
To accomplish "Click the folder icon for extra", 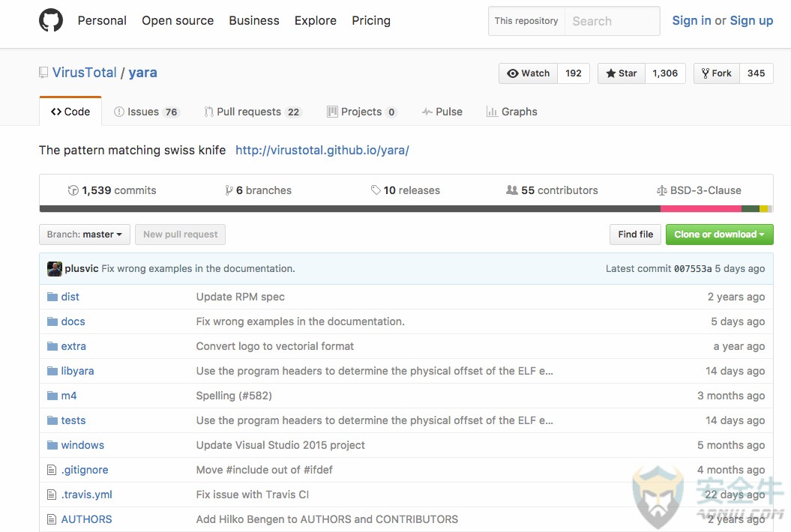I will coord(52,346).
